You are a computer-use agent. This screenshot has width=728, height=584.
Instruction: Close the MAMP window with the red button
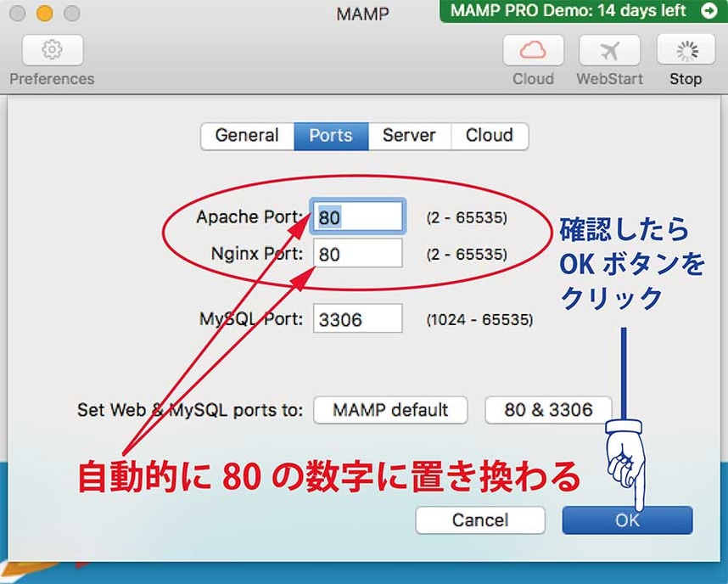point(17,14)
